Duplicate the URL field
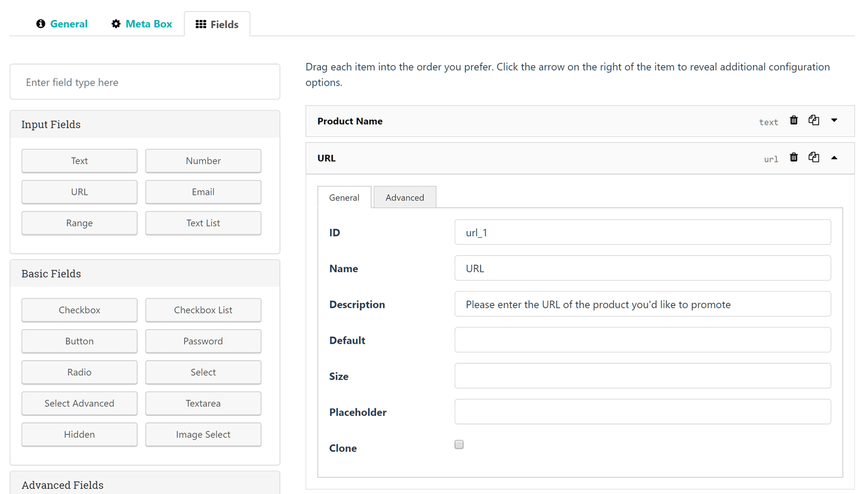The width and height of the screenshot is (868, 494). click(814, 157)
